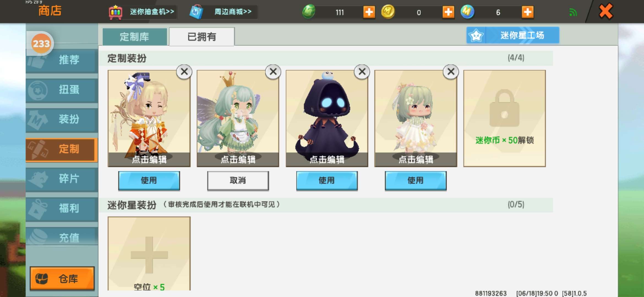This screenshot has height=297, width=644.
Task: Add a new 迷你星装扮 empty slot
Action: 149,254
